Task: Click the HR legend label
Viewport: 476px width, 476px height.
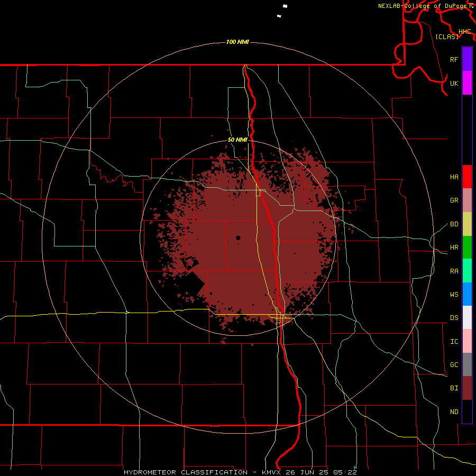Action: (x=454, y=248)
